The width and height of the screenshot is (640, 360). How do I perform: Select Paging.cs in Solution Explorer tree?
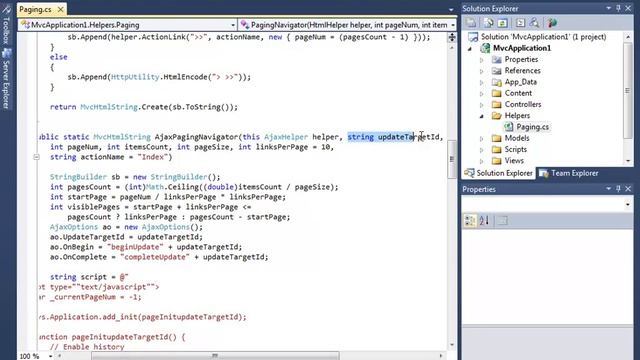coord(532,127)
